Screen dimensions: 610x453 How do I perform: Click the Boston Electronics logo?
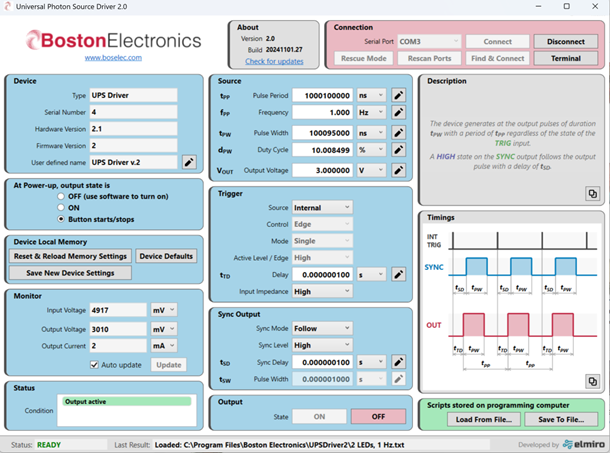[x=113, y=40]
